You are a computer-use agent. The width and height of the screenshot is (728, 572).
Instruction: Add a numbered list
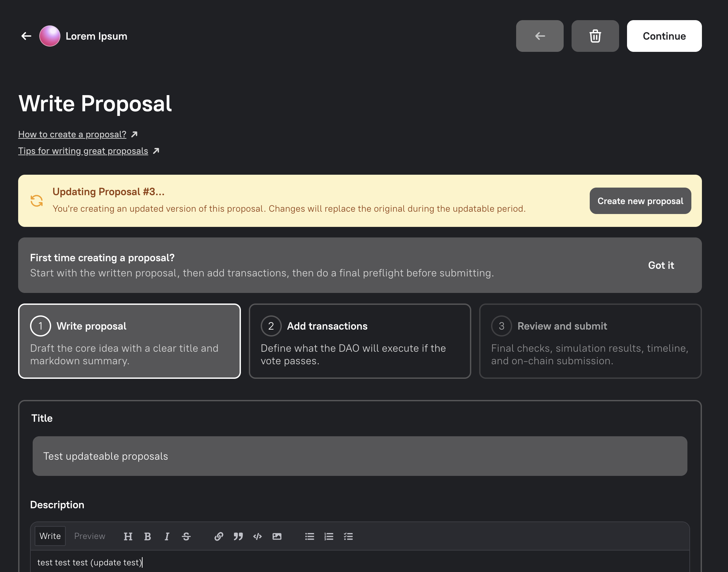(329, 536)
